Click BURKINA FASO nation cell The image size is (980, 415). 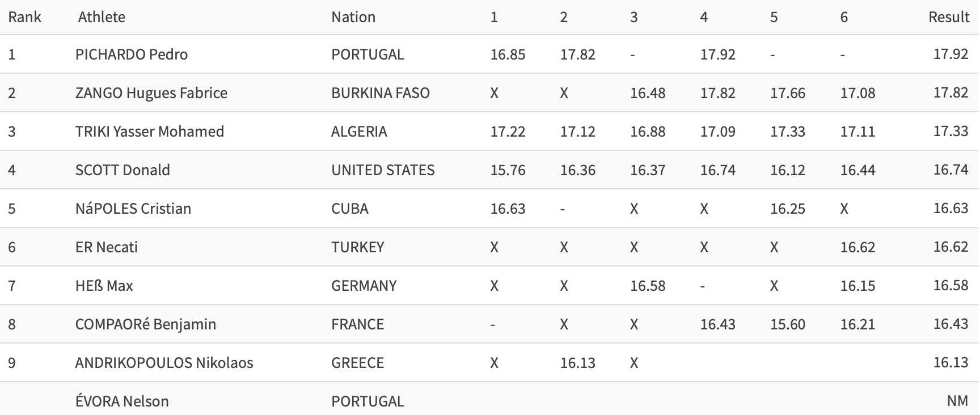tap(381, 93)
